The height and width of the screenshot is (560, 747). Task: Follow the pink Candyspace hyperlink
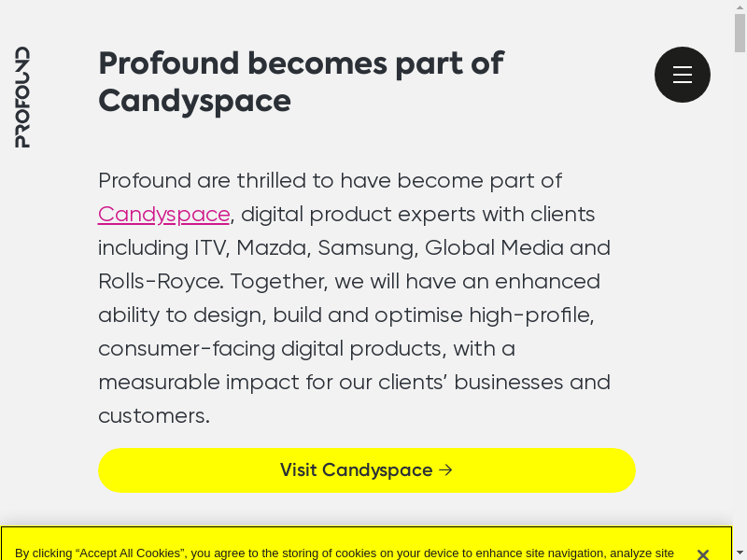pos(164,215)
